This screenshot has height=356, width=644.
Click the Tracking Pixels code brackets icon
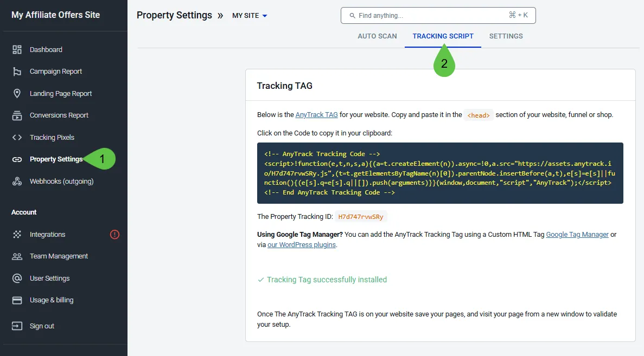point(17,138)
